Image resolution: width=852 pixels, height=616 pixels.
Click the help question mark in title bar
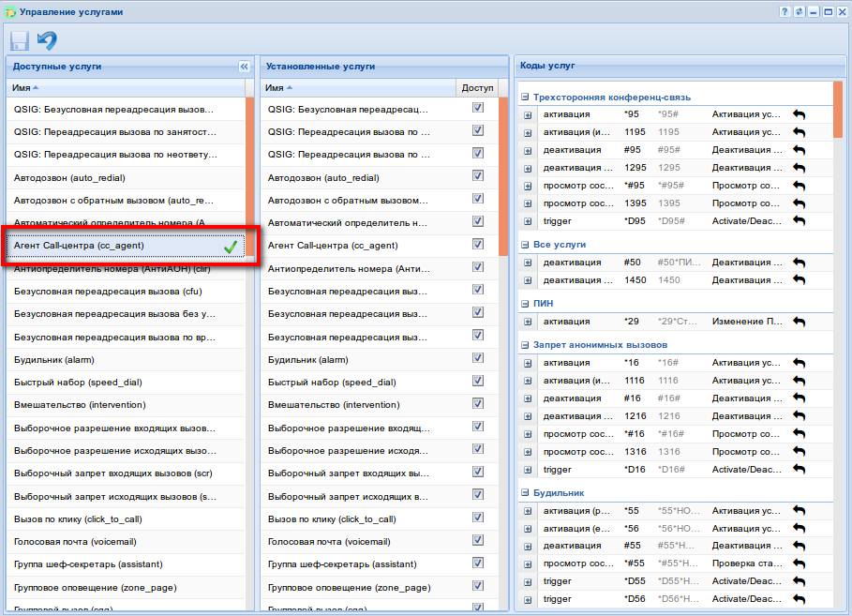pyautogui.click(x=784, y=11)
